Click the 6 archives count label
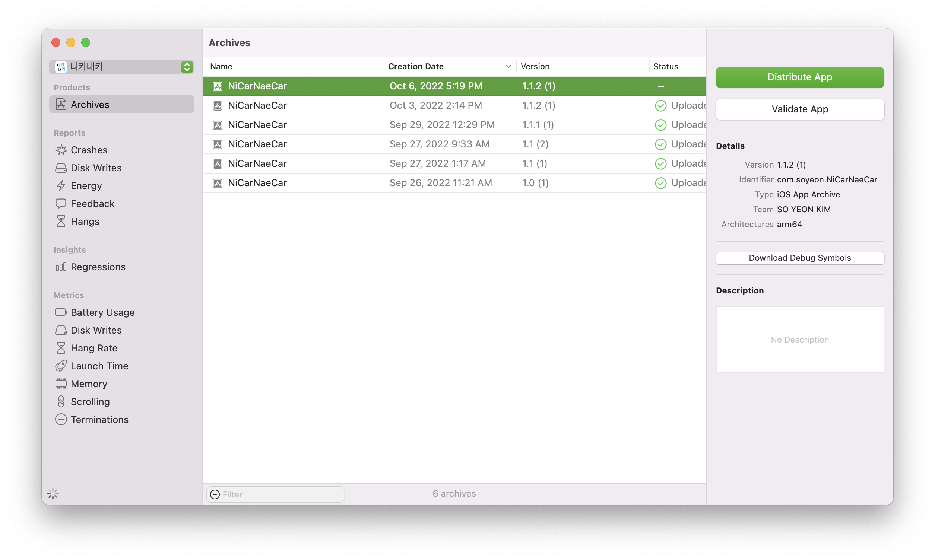 [x=454, y=494]
